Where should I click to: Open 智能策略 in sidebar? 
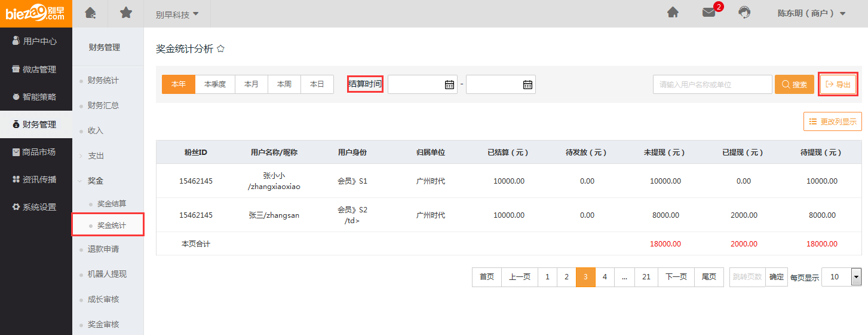(36, 96)
